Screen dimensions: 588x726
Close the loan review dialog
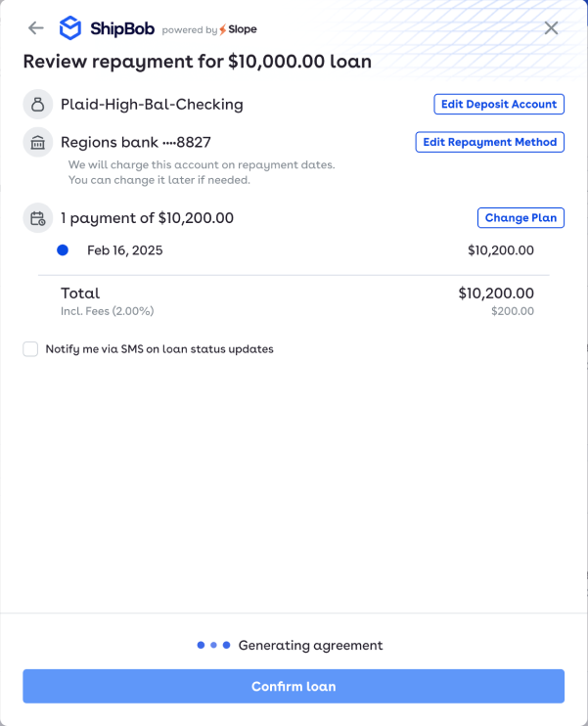point(551,27)
